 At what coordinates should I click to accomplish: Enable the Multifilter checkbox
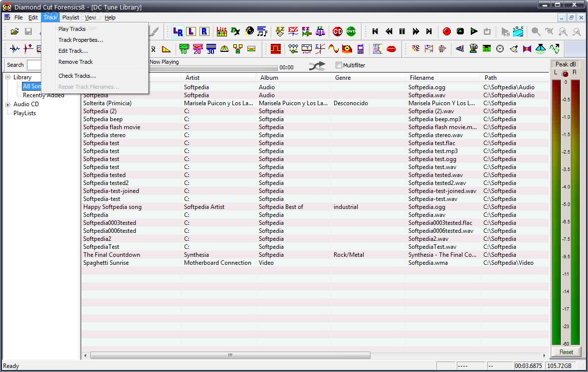[x=339, y=65]
